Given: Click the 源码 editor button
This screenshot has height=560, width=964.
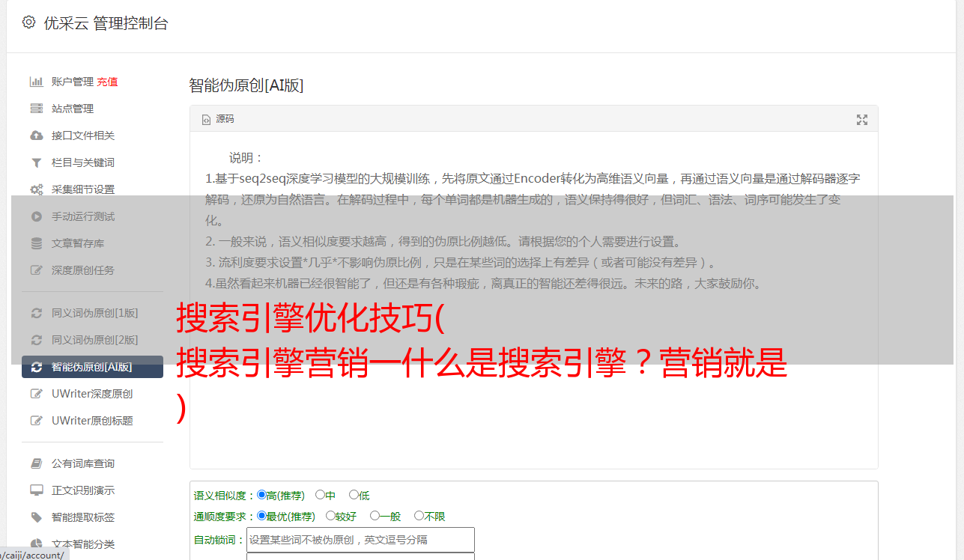Looking at the screenshot, I should pos(218,119).
